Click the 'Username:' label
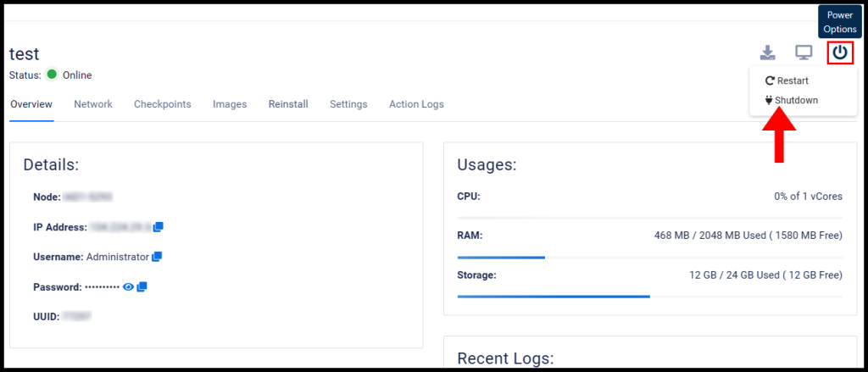868x372 pixels. (x=58, y=257)
